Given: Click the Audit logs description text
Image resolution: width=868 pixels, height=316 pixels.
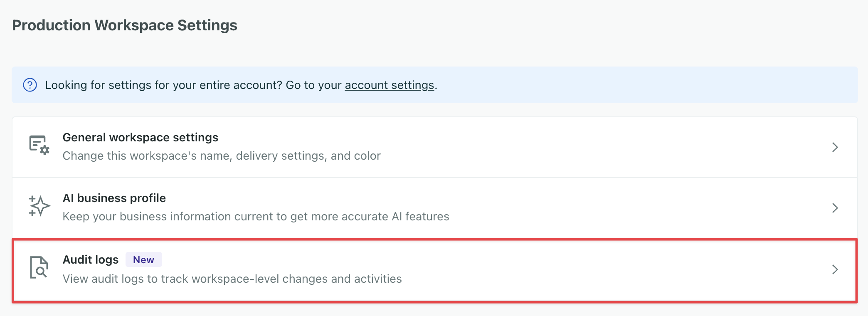Looking at the screenshot, I should pyautogui.click(x=232, y=279).
